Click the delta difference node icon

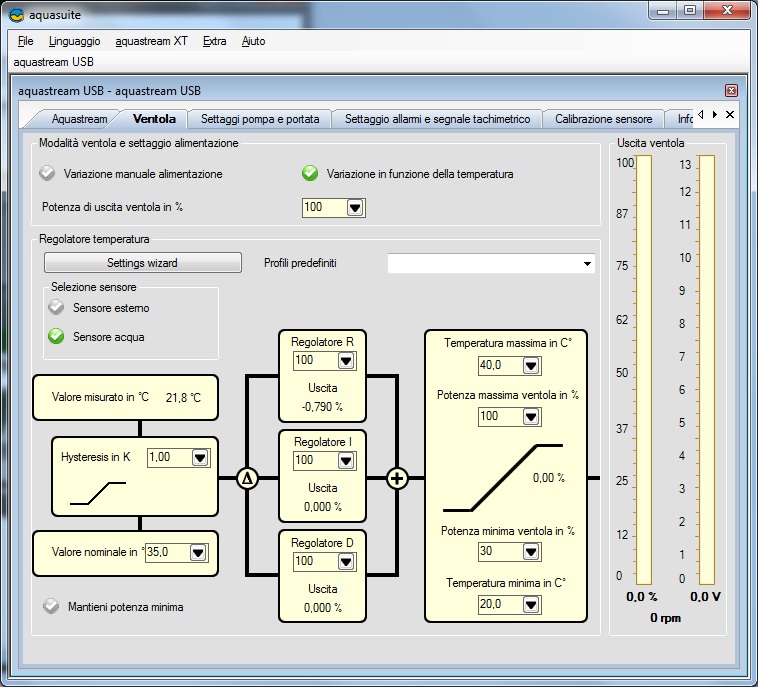pos(247,479)
